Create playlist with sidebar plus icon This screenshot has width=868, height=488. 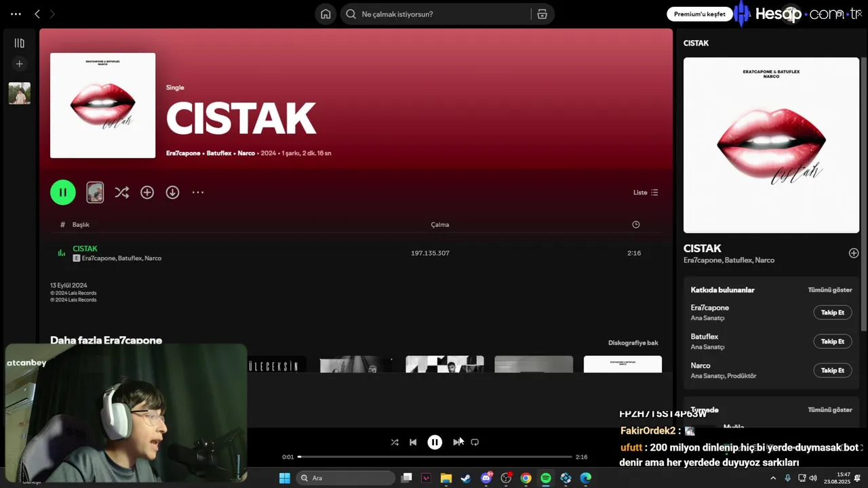click(19, 64)
